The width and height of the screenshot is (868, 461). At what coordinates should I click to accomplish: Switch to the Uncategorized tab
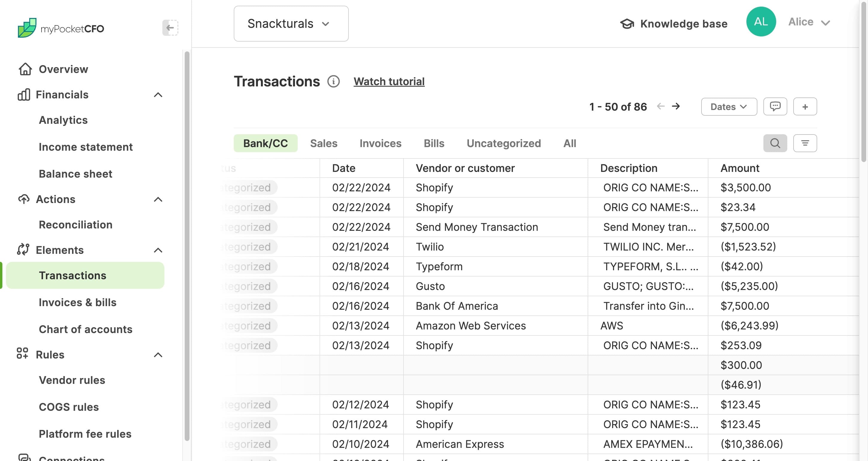tap(504, 143)
